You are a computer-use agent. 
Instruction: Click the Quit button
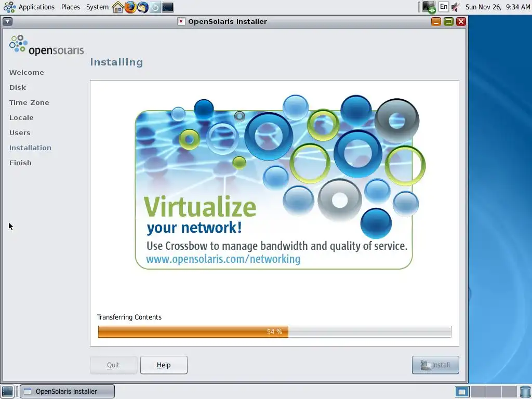point(113,365)
